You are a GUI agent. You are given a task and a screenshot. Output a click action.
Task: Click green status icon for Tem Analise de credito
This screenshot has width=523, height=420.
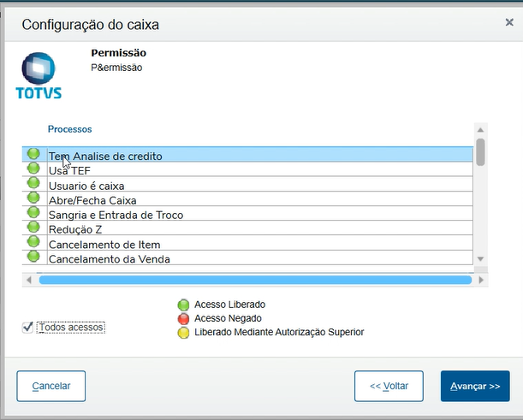(33, 154)
